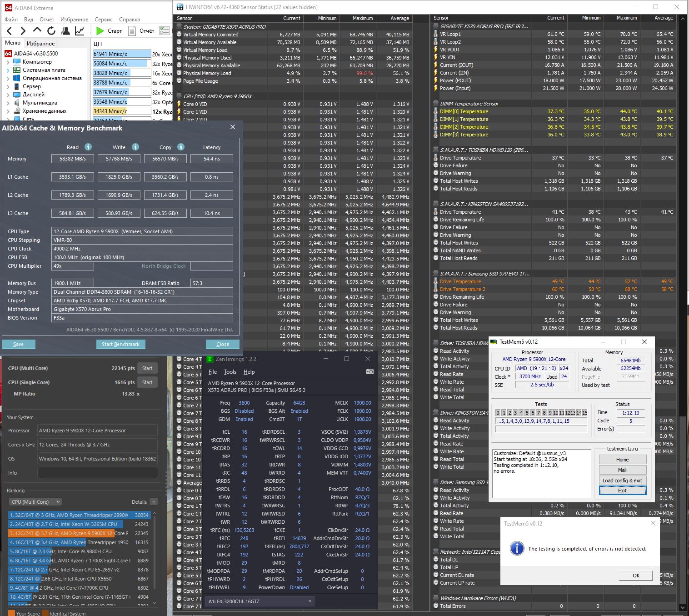Expand the Мультимедиа tree node
The width and height of the screenshot is (689, 616).
(8, 103)
